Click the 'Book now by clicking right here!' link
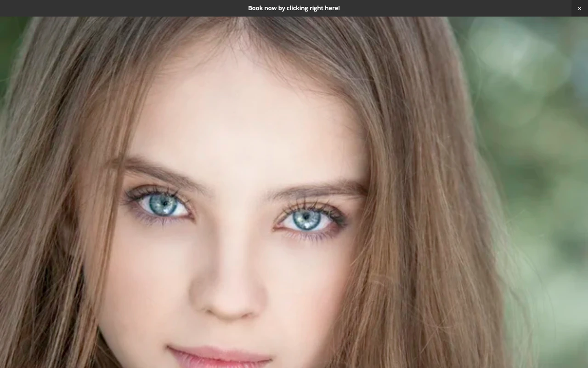Screen dimensions: 588x368 tap(294, 8)
